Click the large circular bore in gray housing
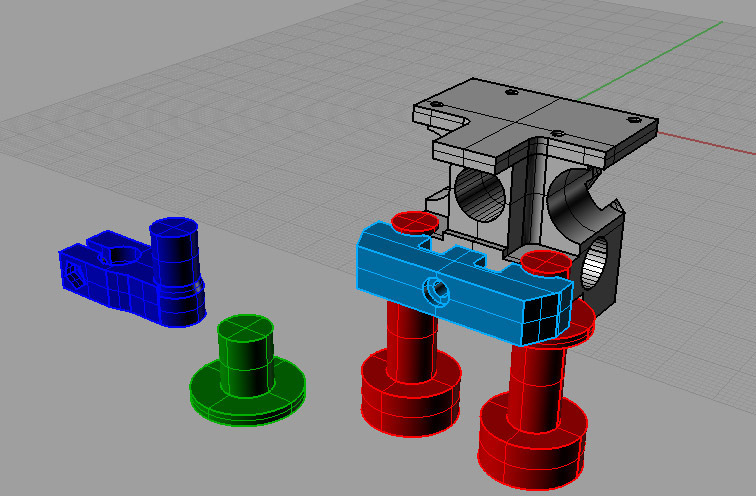Viewport: 756px width, 496px height. 480,195
